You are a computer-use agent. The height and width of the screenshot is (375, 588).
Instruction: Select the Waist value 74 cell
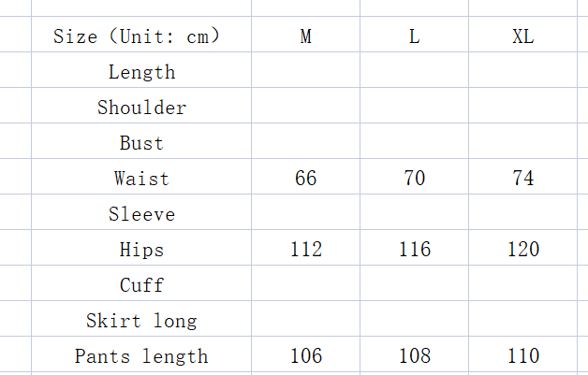(523, 179)
